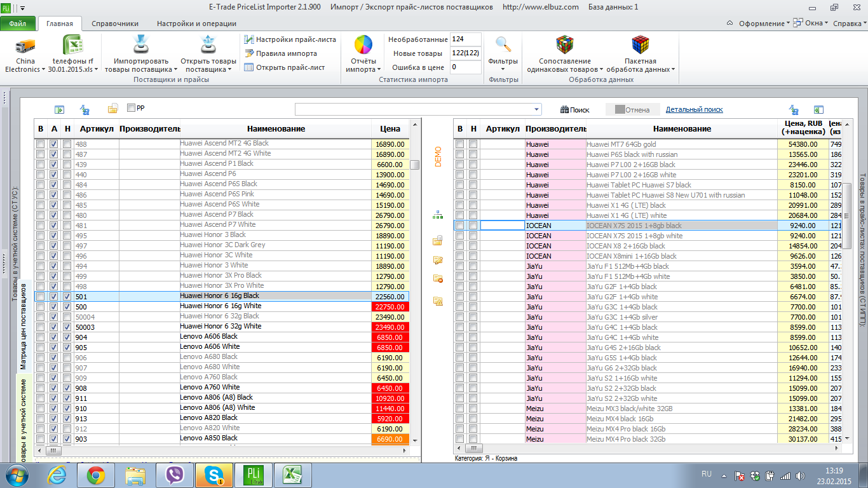Open Skype from the taskbar
The height and width of the screenshot is (488, 868).
coord(214,475)
